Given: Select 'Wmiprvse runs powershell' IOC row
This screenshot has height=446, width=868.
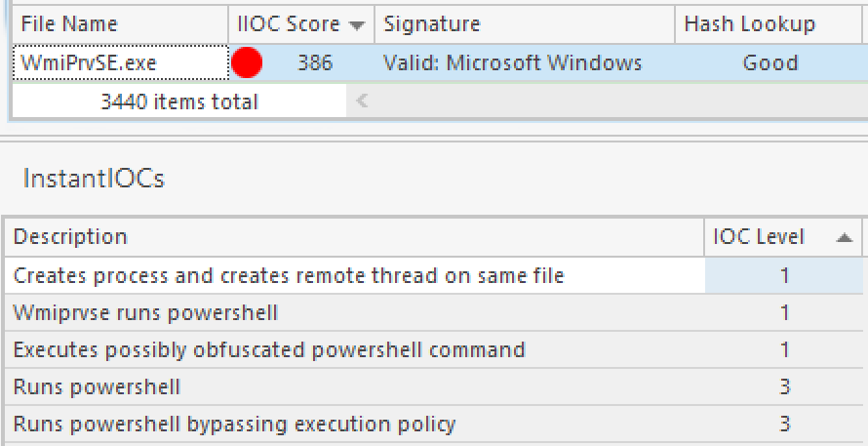Looking at the screenshot, I should [x=146, y=313].
